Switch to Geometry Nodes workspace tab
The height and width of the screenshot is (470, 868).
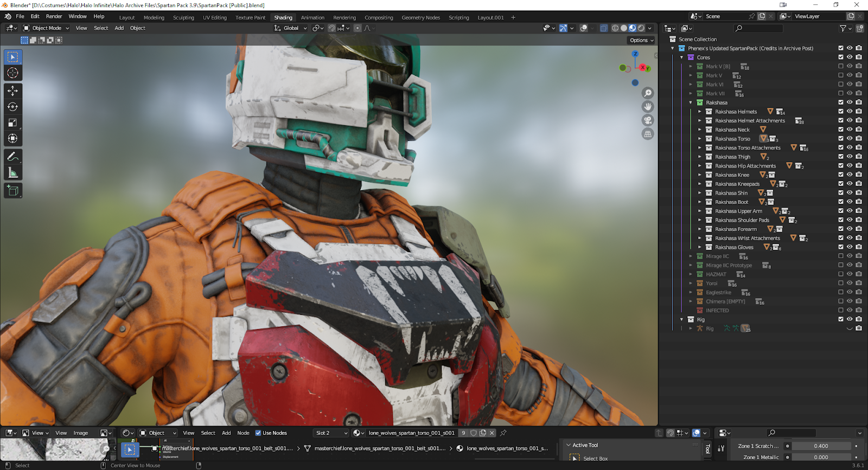click(421, 17)
